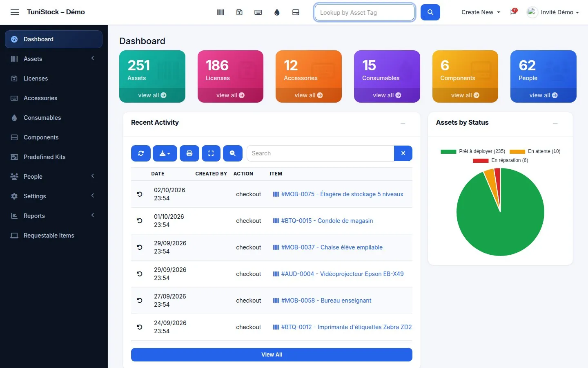Click the asset tag search button
The height and width of the screenshot is (368, 588).
point(430,12)
